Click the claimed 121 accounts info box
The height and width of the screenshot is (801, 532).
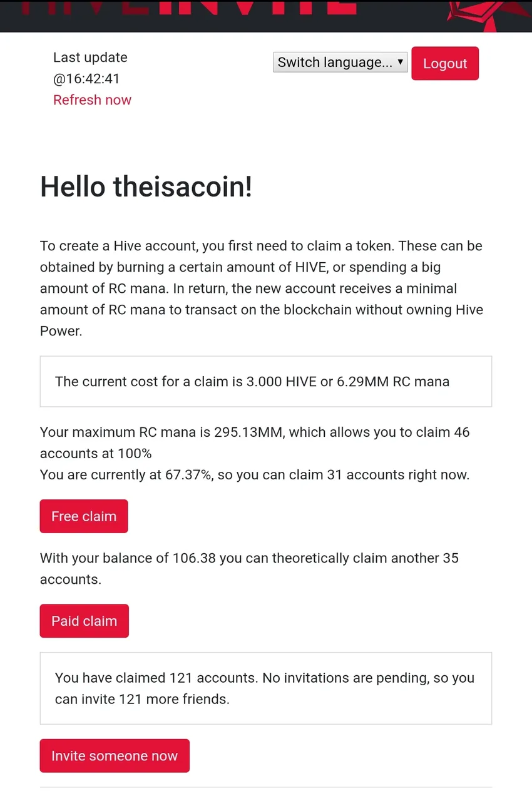(x=266, y=688)
